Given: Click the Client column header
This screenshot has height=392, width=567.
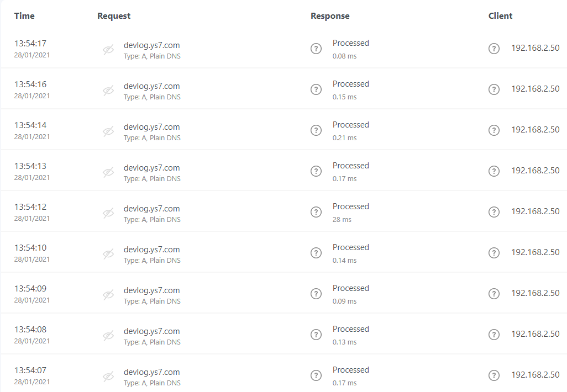Looking at the screenshot, I should [500, 16].
